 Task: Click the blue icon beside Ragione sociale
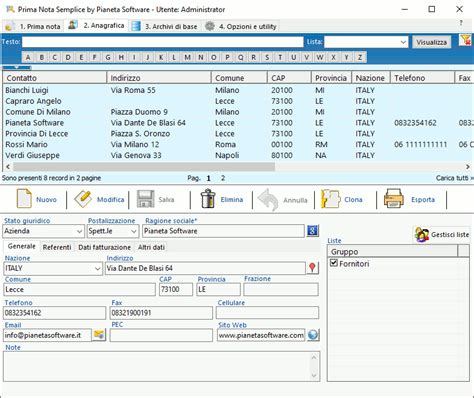pyautogui.click(x=312, y=231)
